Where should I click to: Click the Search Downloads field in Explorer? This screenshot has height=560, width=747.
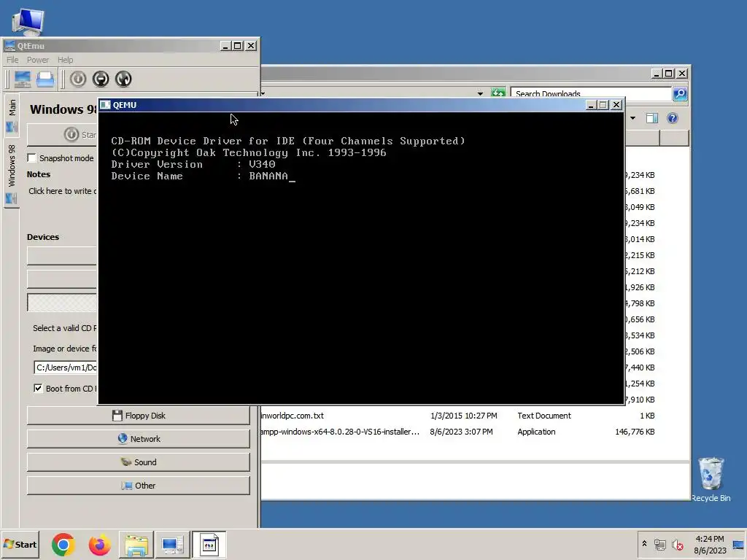[x=591, y=94]
